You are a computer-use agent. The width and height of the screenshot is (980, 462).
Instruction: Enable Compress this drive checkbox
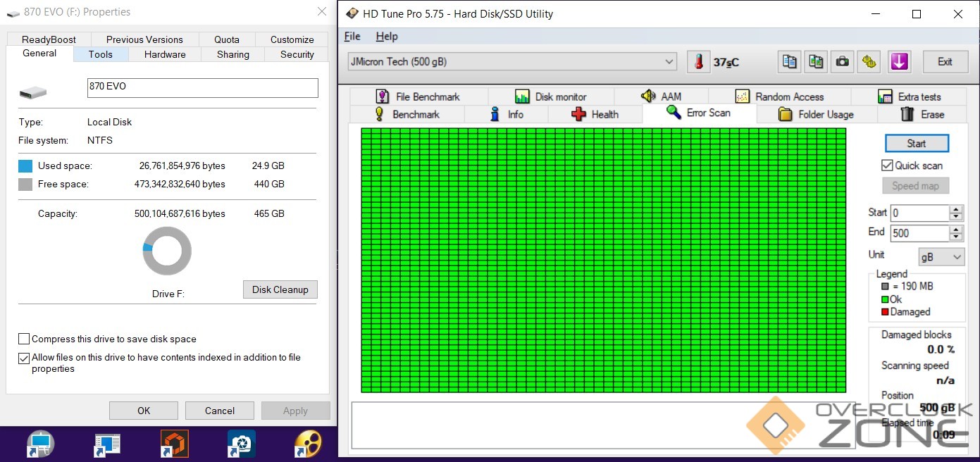(24, 339)
